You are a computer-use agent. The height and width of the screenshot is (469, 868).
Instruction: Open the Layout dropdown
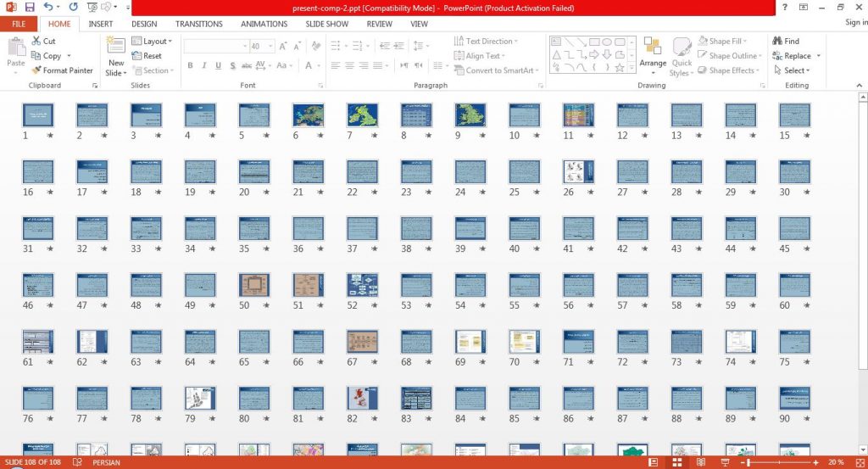[x=153, y=41]
